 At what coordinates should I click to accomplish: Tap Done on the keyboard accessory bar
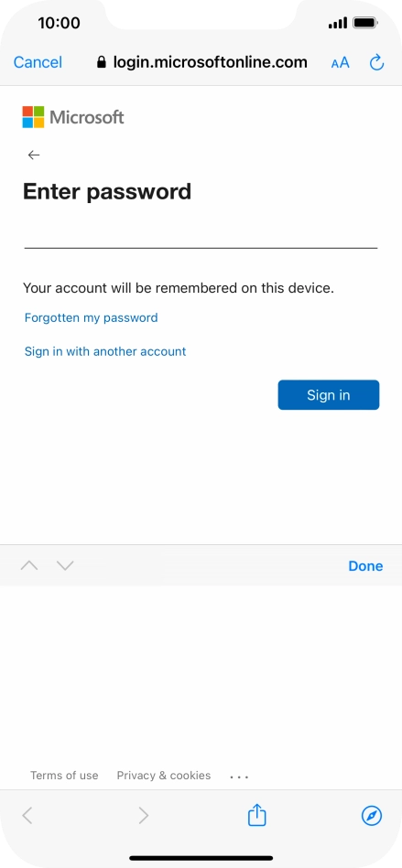pyautogui.click(x=365, y=566)
